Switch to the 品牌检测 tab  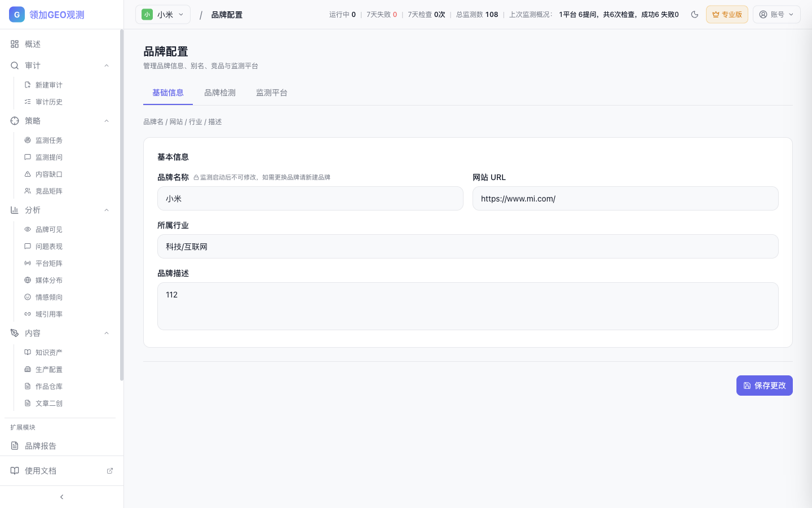coord(220,93)
